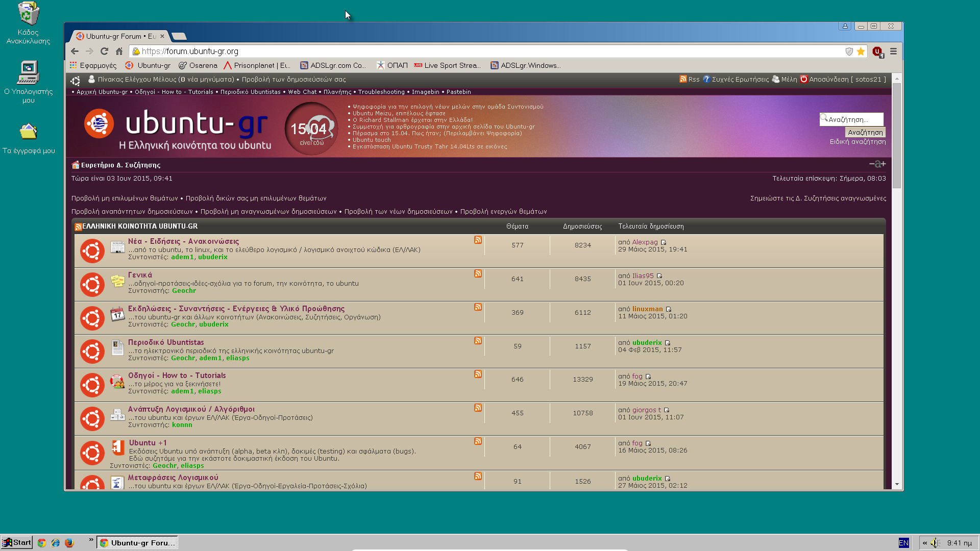Click EN language indicator in taskbar

903,543
